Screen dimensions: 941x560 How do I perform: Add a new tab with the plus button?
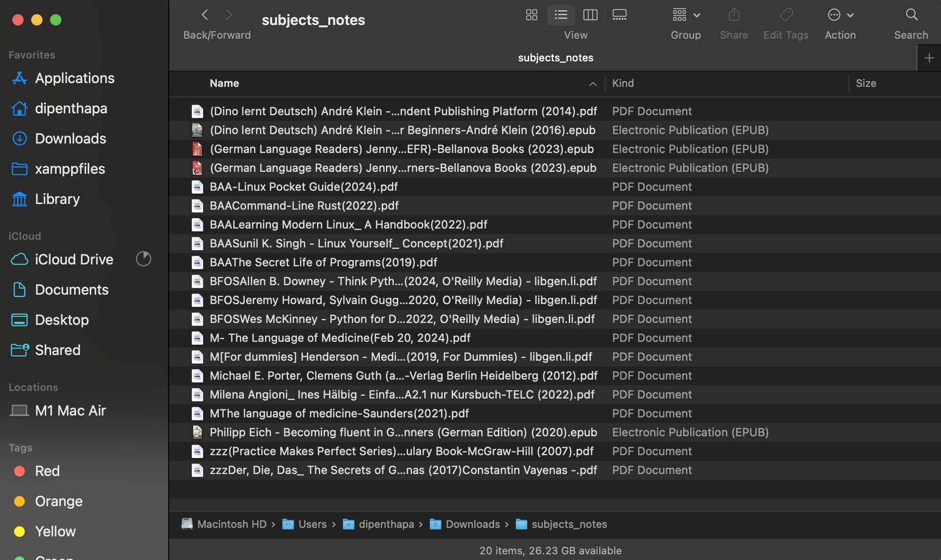(x=929, y=57)
